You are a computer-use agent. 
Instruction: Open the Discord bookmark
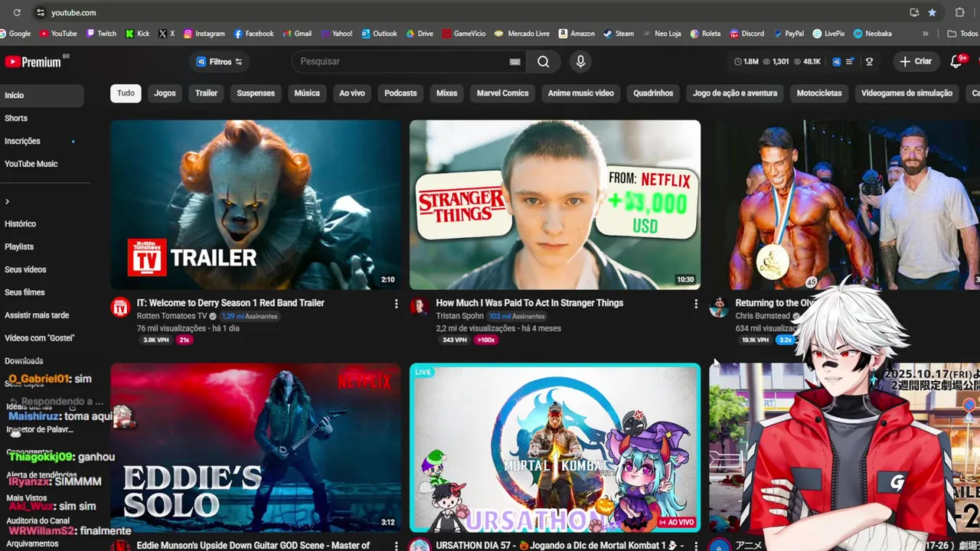pos(746,34)
